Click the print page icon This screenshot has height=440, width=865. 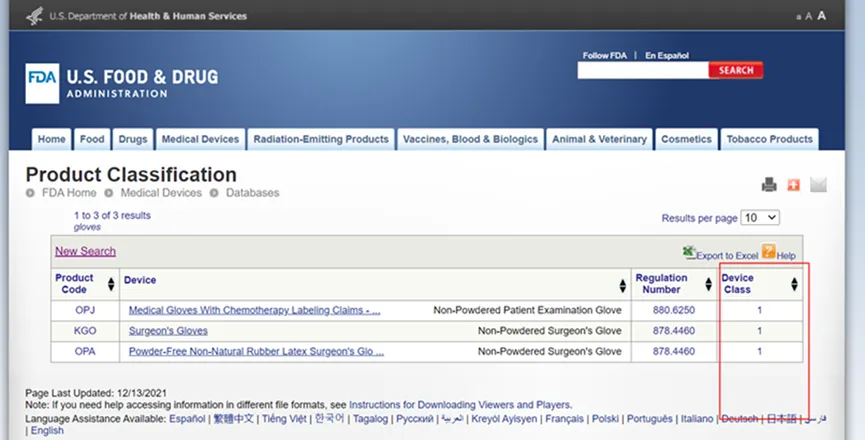pos(769,185)
